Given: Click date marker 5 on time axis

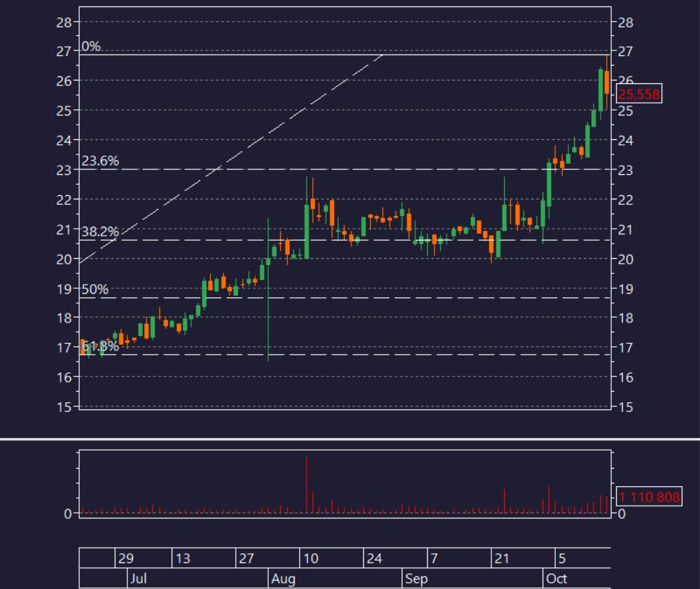Looking at the screenshot, I should point(562,558).
